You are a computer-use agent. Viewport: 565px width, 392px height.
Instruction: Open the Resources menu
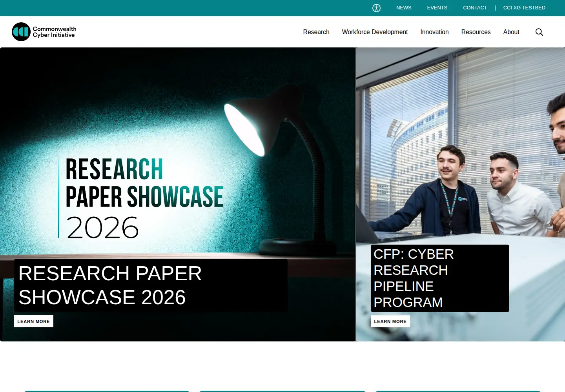tap(476, 32)
